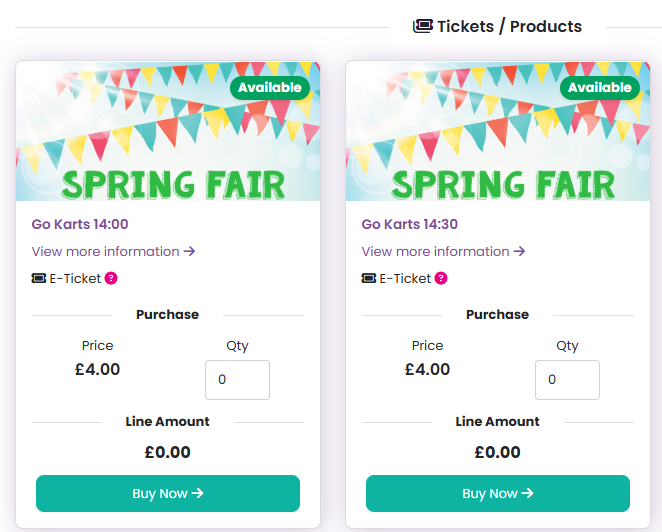Open the Go Karts 14:00 title link

(x=80, y=224)
